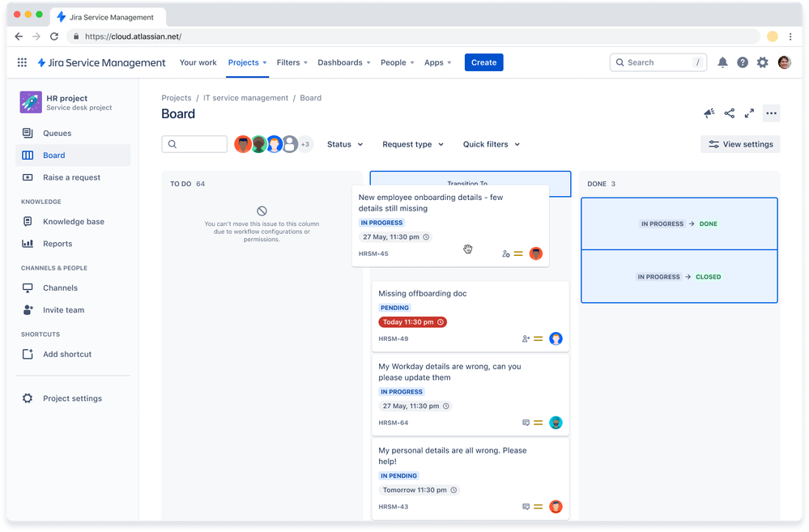Select the In Progress to Closed transition zone
The image size is (809, 532).
679,277
